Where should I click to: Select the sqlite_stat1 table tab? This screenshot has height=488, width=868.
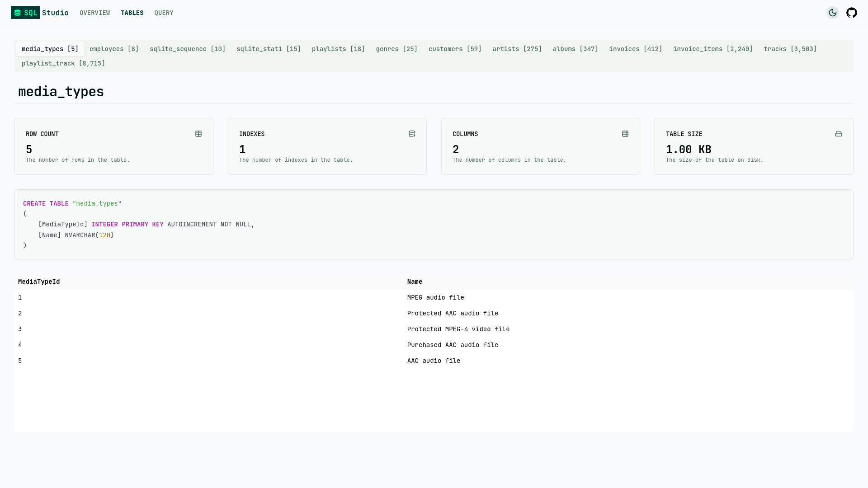pos(269,49)
